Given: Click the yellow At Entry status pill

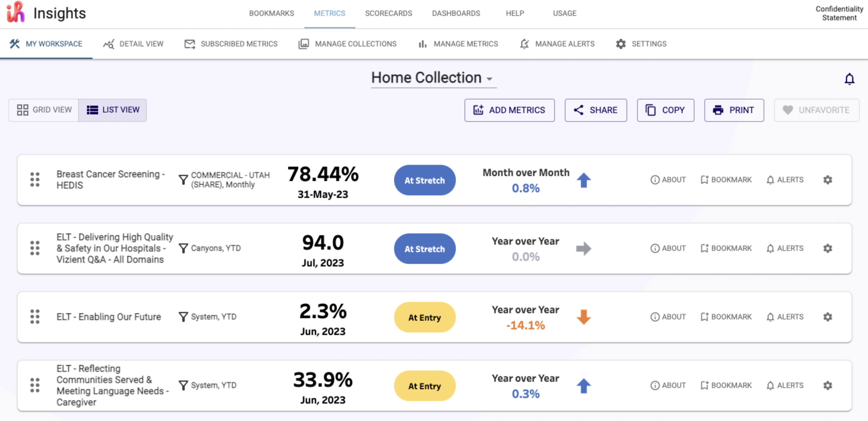Looking at the screenshot, I should coord(425,317).
